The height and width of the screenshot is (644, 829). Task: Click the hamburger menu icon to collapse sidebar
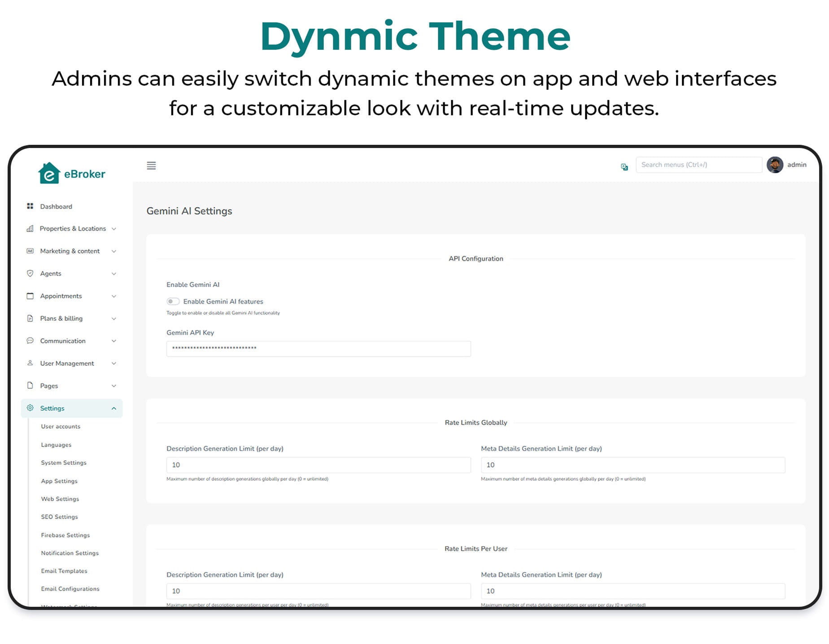click(x=151, y=166)
